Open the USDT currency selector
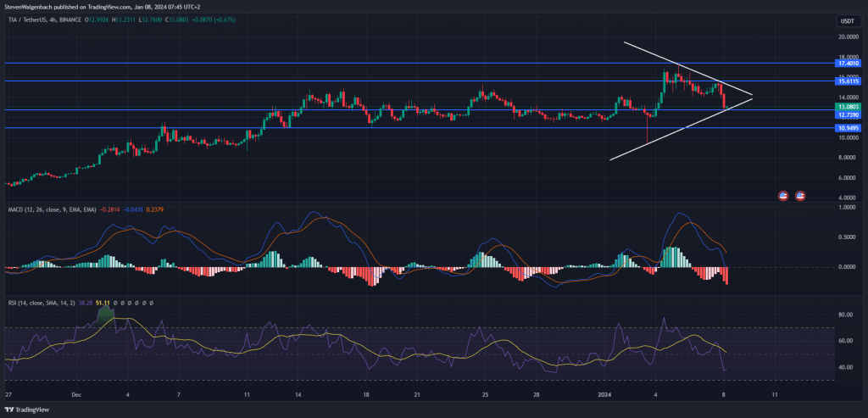 coord(847,21)
